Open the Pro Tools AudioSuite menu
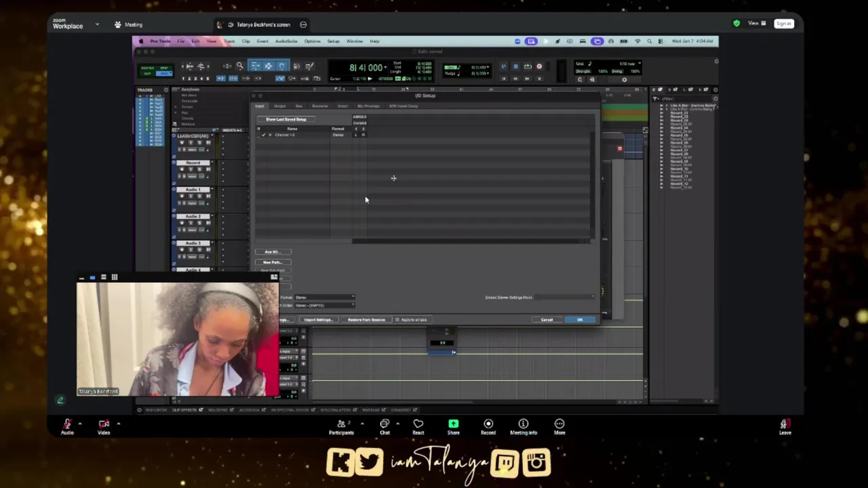This screenshot has width=868, height=488. [x=285, y=41]
